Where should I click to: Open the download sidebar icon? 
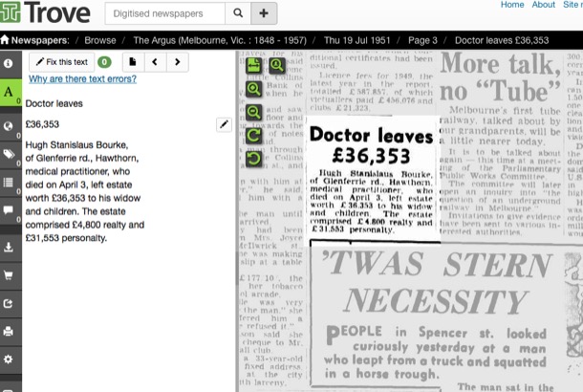click(10, 246)
